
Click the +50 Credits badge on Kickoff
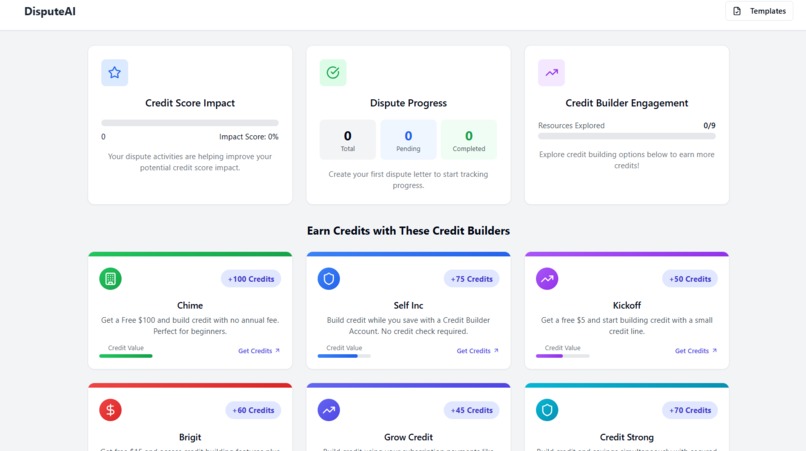[x=690, y=279]
